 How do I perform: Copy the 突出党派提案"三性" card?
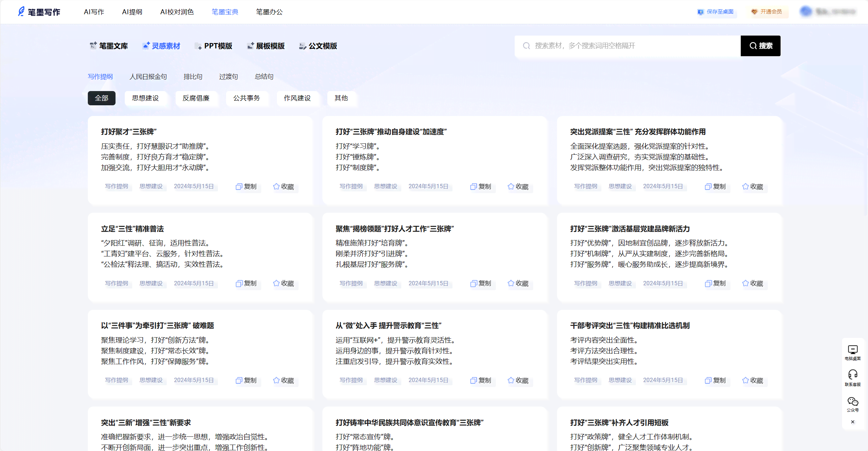click(715, 186)
